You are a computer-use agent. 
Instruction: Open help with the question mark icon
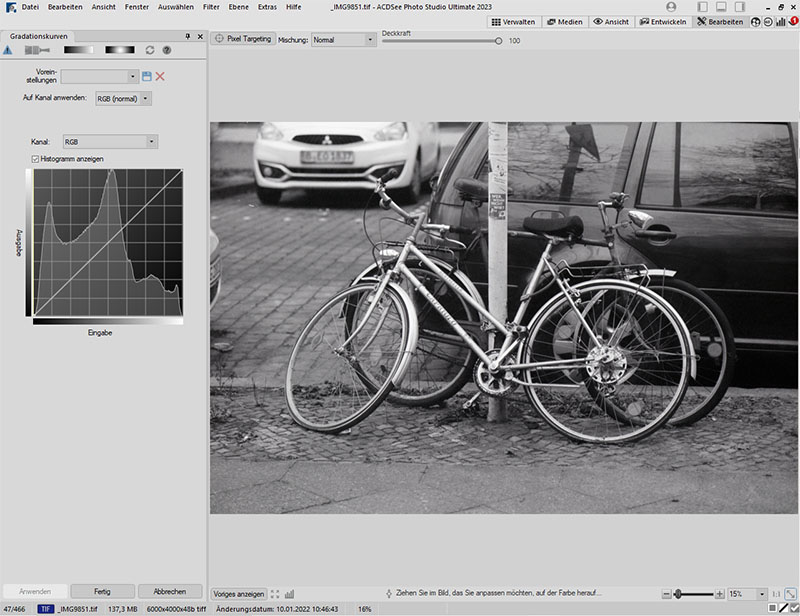166,50
